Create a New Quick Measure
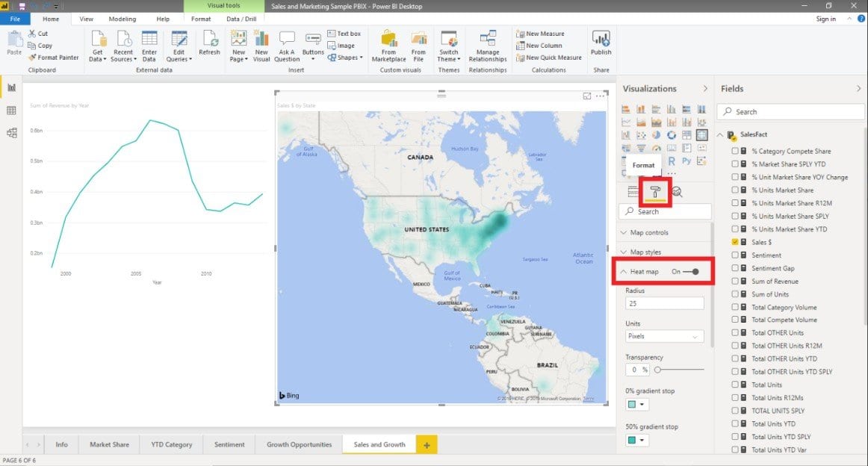Screen dimensions: 868x466 point(548,58)
